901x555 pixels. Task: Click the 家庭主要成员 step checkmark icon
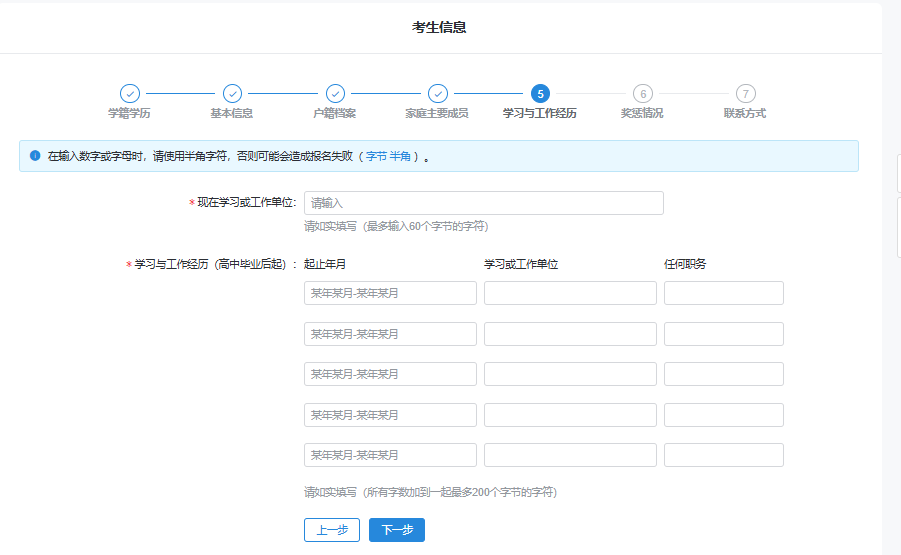coord(437,93)
